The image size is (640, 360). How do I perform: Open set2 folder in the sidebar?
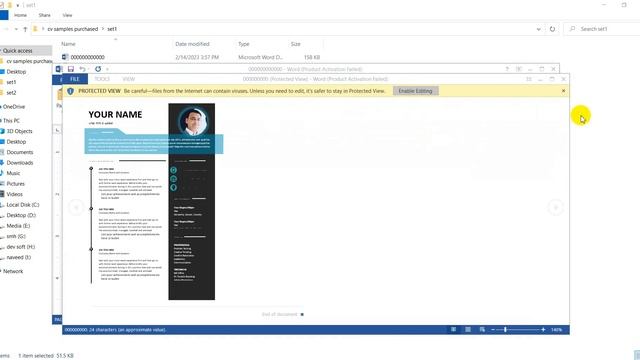(x=11, y=93)
